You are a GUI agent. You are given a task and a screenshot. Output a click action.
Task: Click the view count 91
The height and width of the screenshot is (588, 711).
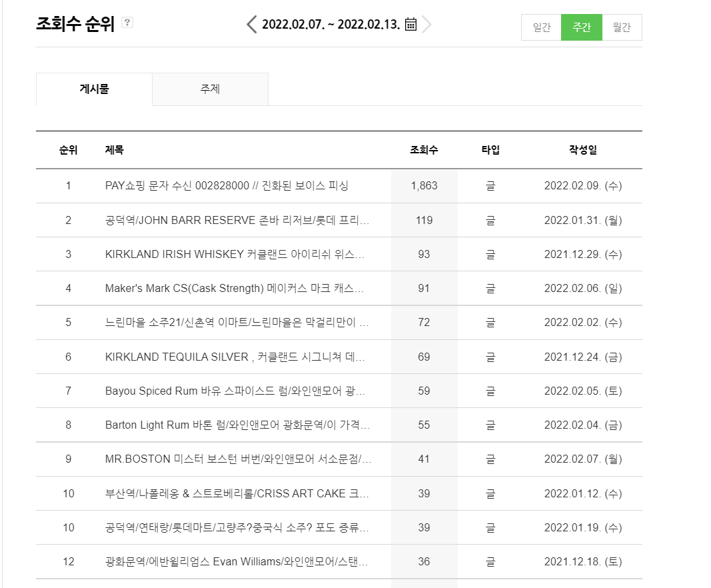click(424, 288)
